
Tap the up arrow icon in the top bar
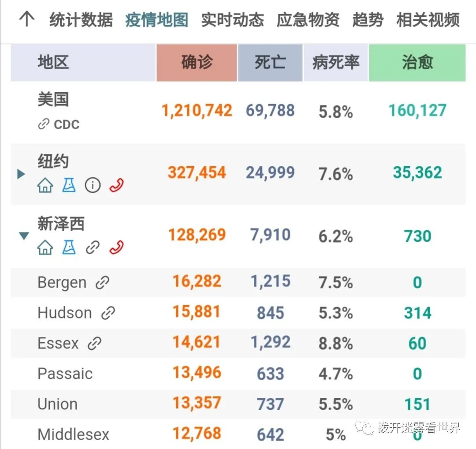(27, 19)
